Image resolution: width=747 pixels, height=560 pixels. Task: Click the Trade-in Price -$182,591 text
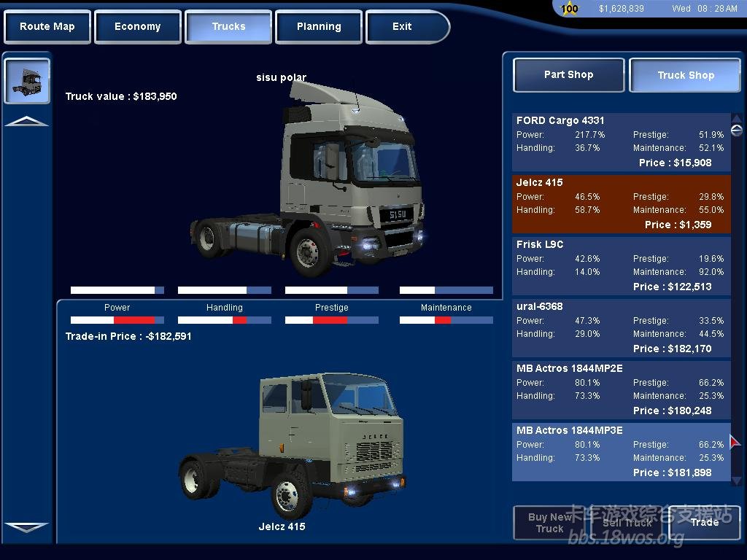coord(128,336)
